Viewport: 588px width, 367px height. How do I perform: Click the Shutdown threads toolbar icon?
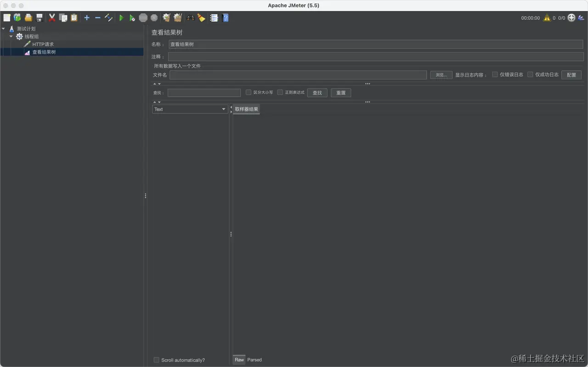pyautogui.click(x=154, y=18)
